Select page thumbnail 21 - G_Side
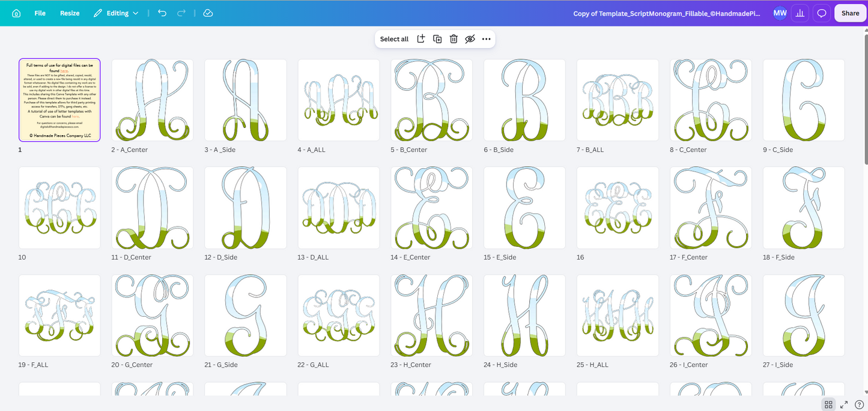The height and width of the screenshot is (411, 868). (x=246, y=315)
